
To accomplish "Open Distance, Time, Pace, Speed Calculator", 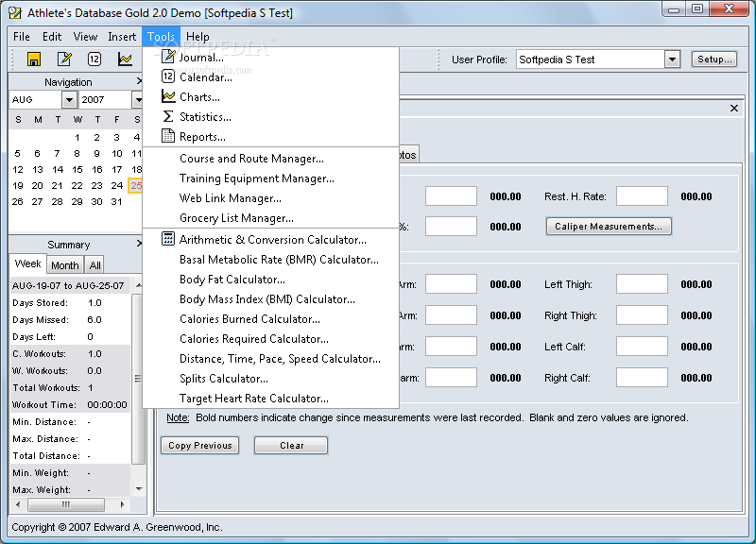I will [x=271, y=359].
